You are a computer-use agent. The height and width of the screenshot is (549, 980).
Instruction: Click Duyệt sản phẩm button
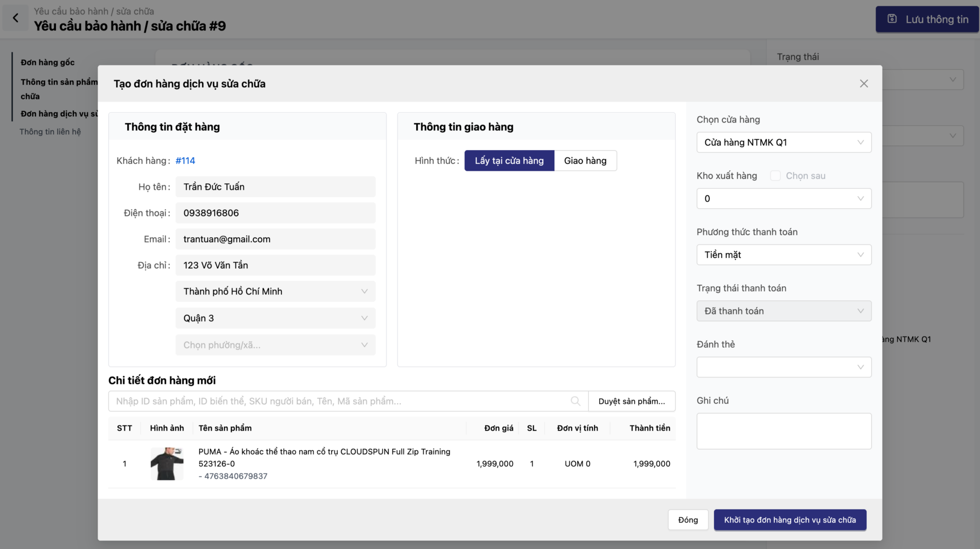click(x=631, y=401)
